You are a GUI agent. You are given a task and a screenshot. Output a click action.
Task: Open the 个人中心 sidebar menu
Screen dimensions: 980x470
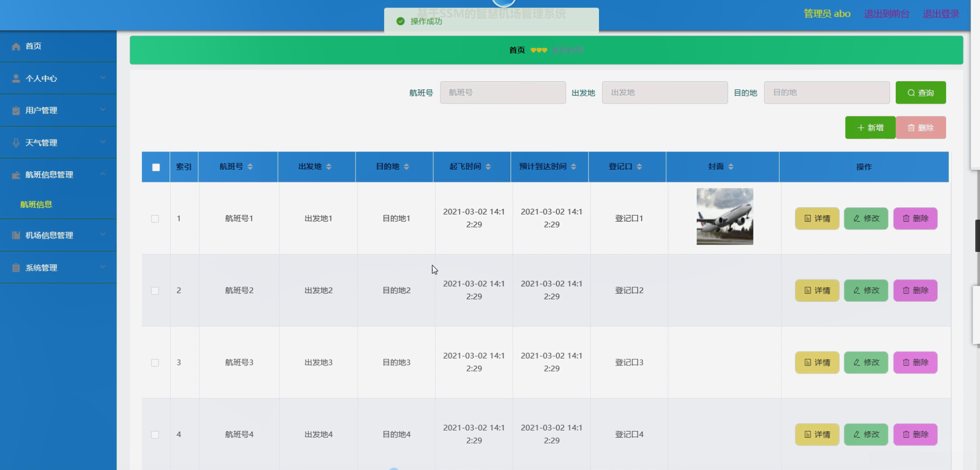(x=58, y=79)
